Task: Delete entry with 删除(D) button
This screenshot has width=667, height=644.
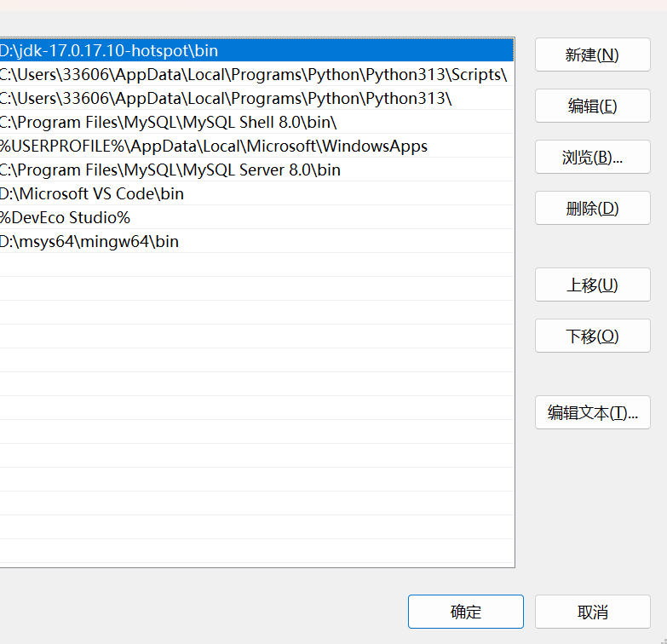Action: point(593,208)
